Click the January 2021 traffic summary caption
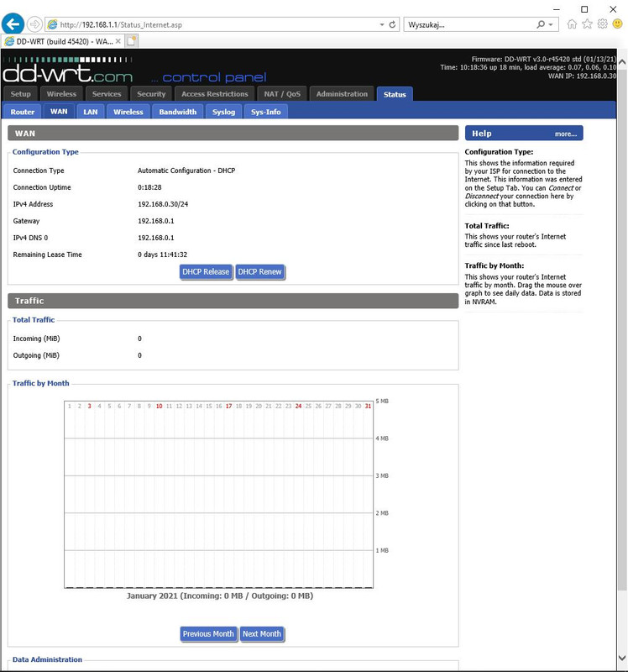 point(220,596)
